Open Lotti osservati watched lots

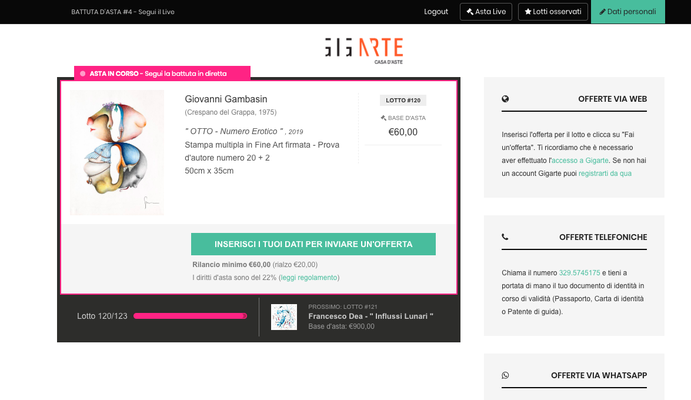click(553, 12)
